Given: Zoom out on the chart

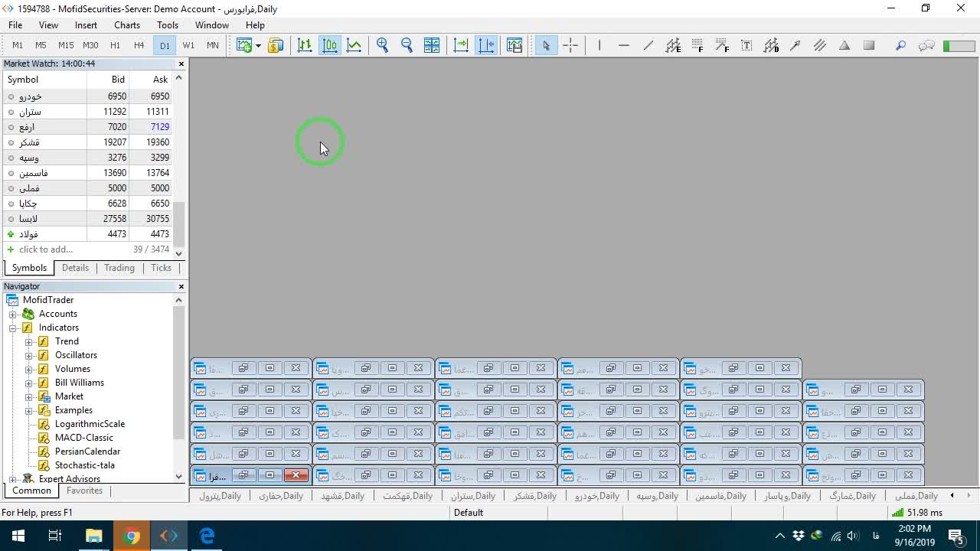Looking at the screenshot, I should 407,45.
